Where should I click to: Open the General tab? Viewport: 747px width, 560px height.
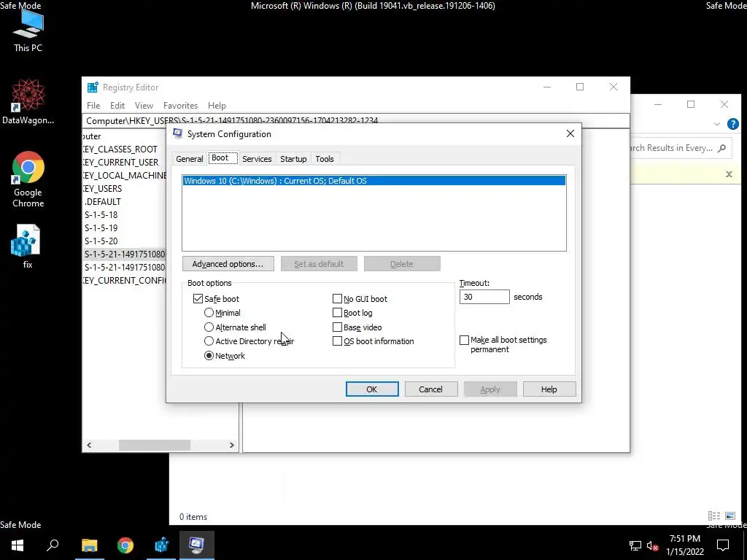pos(189,158)
